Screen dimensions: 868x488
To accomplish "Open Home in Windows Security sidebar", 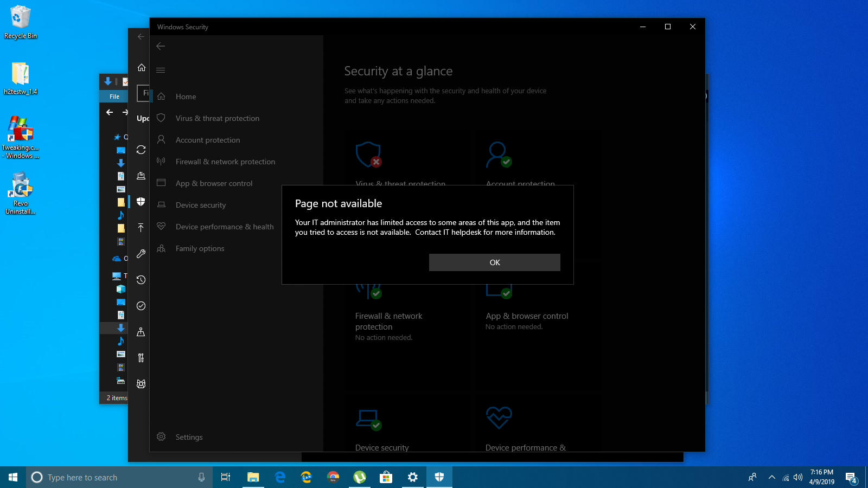I will pyautogui.click(x=237, y=97).
